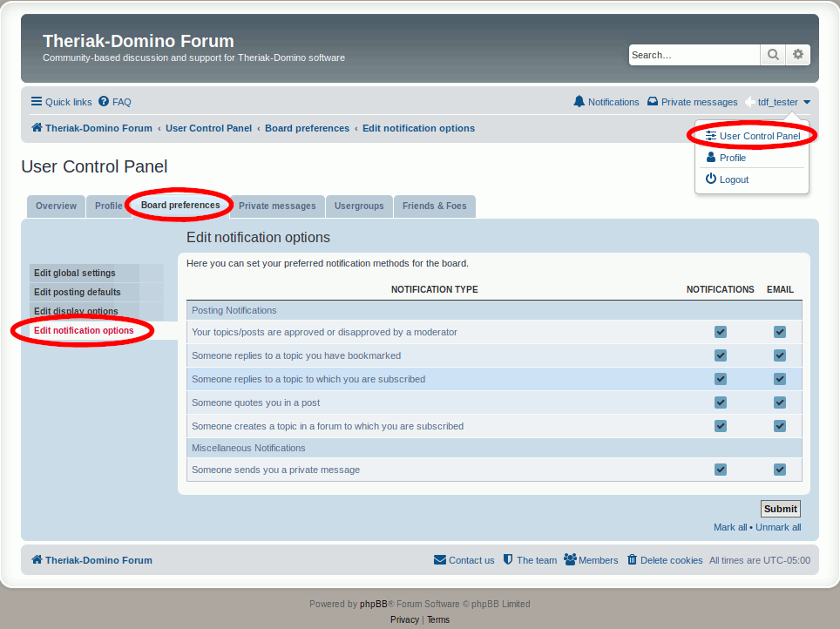Viewport: 840px width, 629px height.
Task: Open the Quick links dropdown menu
Action: click(62, 102)
